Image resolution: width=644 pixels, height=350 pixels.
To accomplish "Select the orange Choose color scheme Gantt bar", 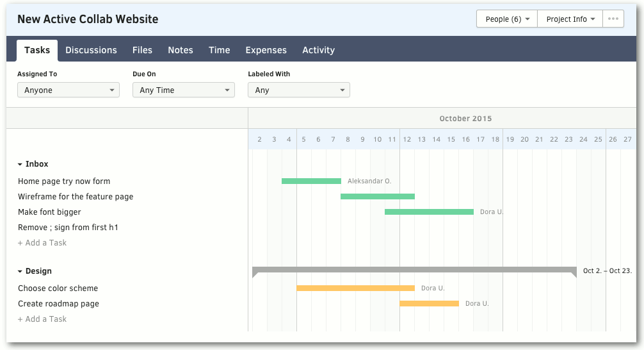I will 355,288.
